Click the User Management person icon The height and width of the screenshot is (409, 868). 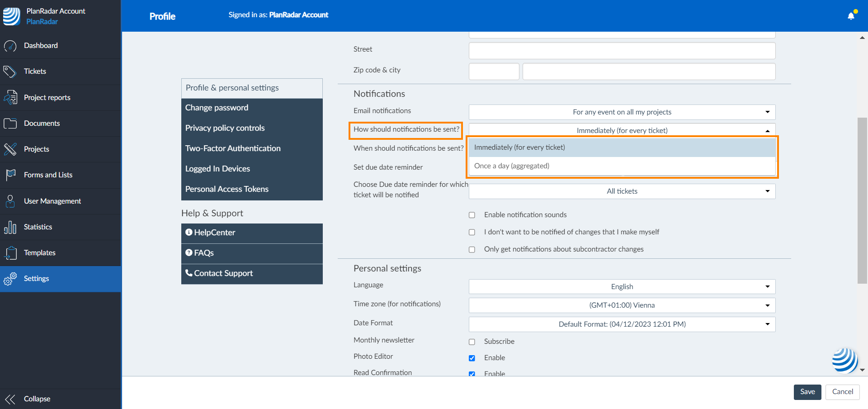(10, 201)
